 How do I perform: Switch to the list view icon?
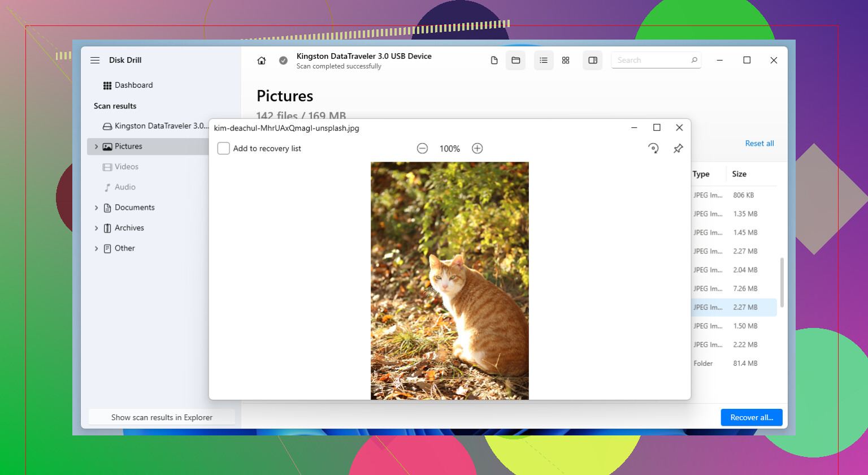[544, 61]
